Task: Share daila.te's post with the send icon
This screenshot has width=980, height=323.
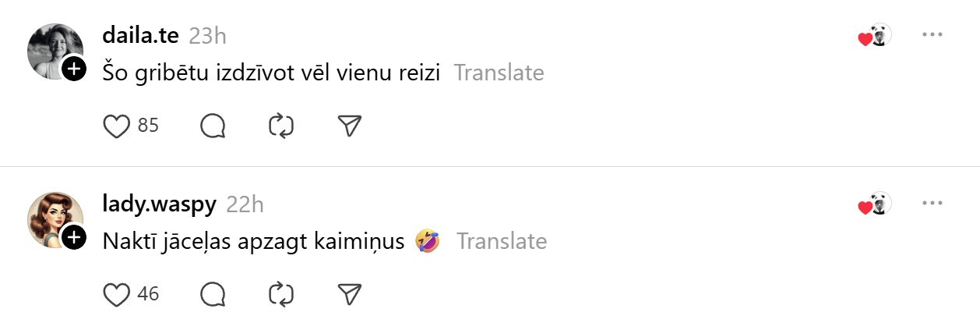Action: tap(350, 126)
